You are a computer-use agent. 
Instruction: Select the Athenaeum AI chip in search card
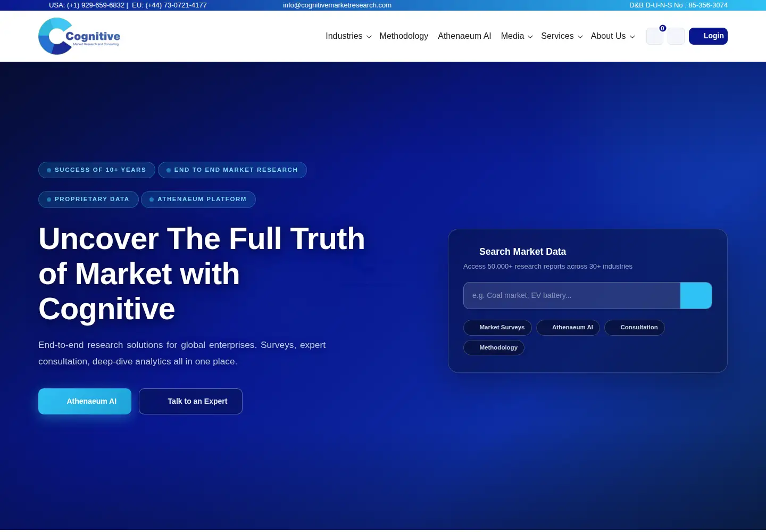568,328
